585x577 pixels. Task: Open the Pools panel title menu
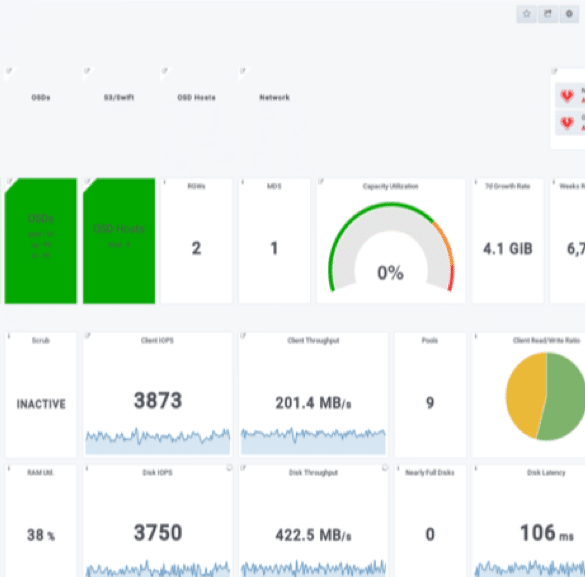click(x=429, y=340)
